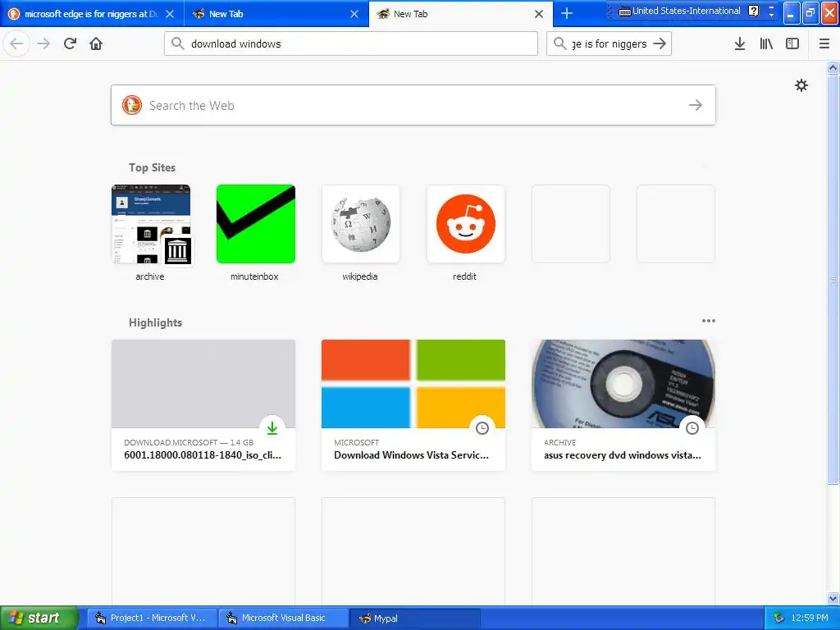Image resolution: width=840 pixels, height=630 pixels.
Task: Click the green download badge on the ISO card
Action: click(x=272, y=428)
